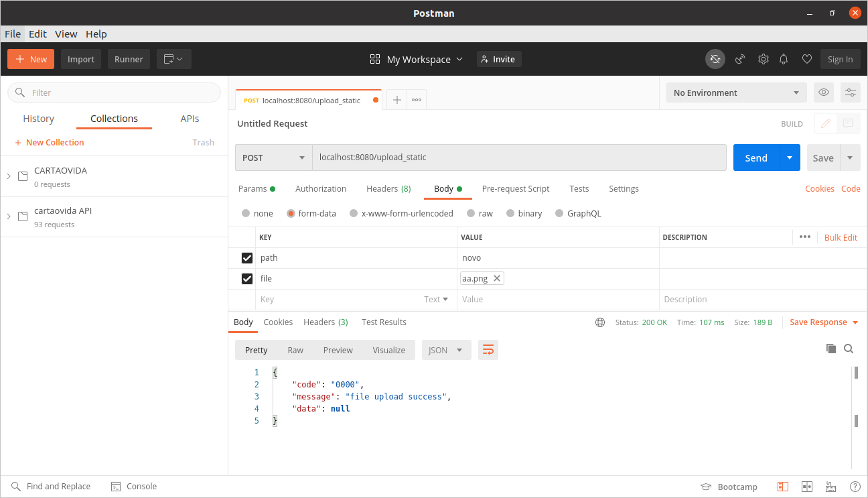The image size is (868, 498).
Task: Open help question mark icon
Action: tap(855, 487)
